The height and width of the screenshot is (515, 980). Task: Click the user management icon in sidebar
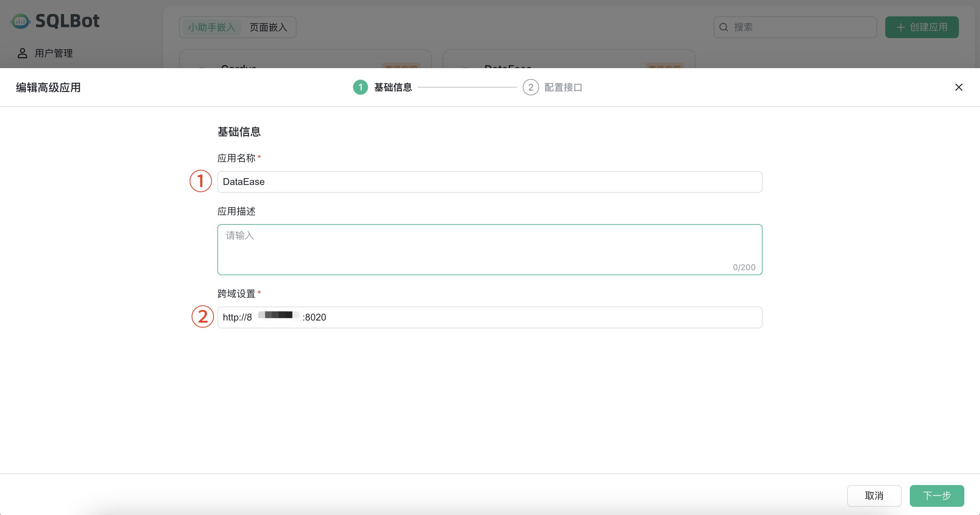click(22, 53)
